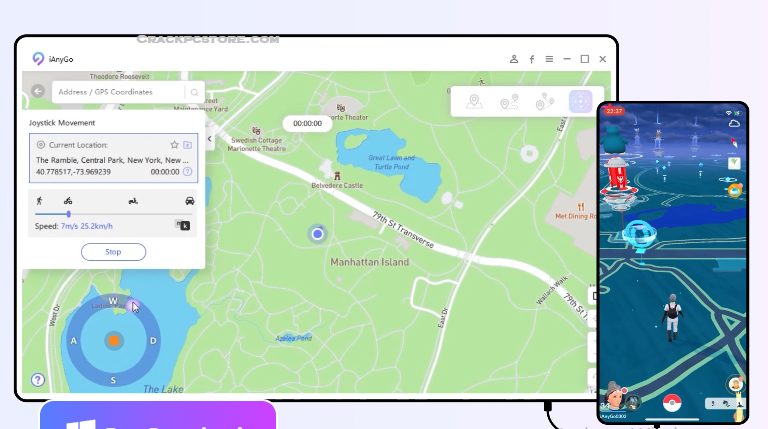768x429 pixels.
Task: Choose car speed preset
Action: point(189,201)
